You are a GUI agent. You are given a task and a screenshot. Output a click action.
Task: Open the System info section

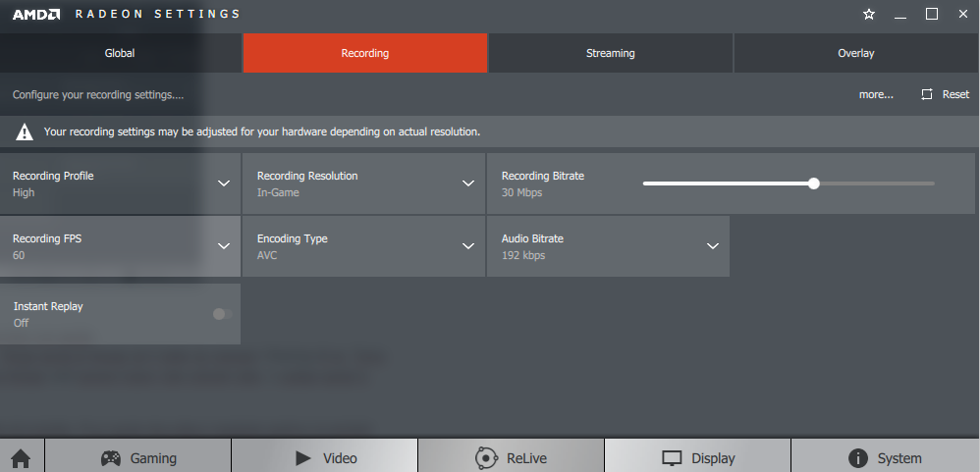(885, 457)
